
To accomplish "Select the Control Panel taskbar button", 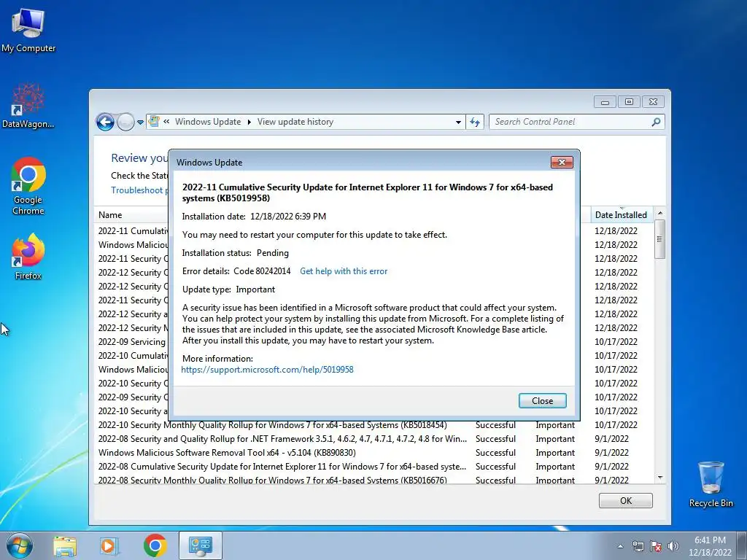I will point(200,545).
